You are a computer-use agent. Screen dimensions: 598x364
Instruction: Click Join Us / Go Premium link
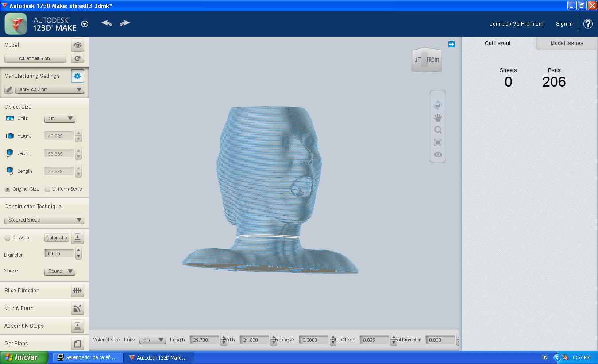point(517,24)
